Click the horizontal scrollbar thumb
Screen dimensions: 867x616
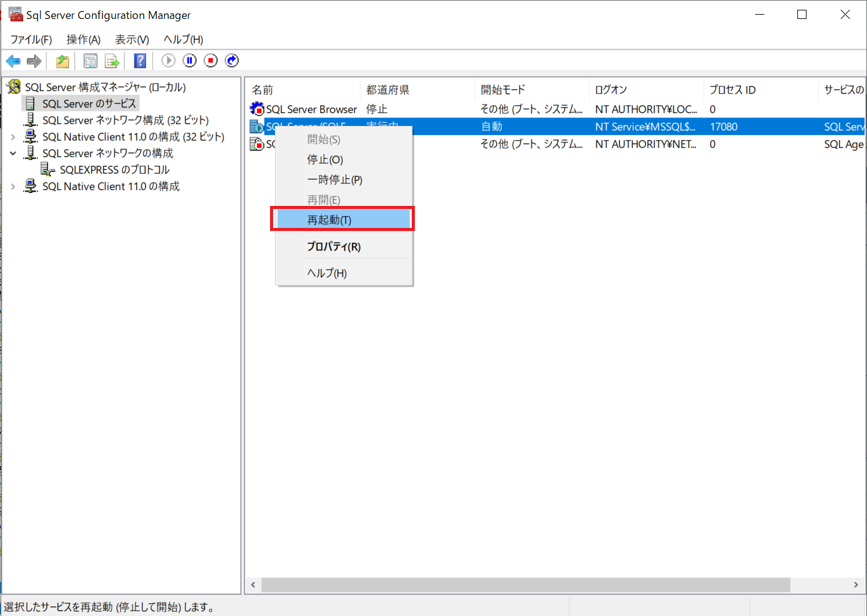pyautogui.click(x=525, y=585)
